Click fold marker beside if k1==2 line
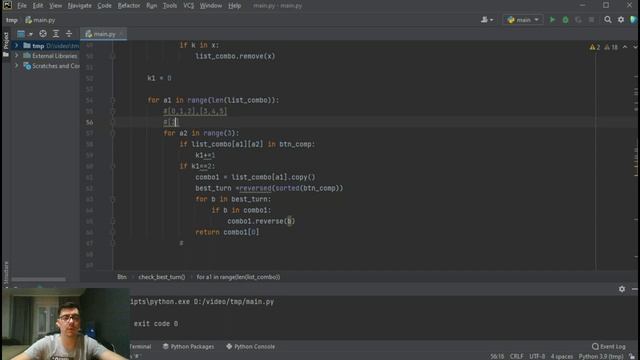This screenshot has width=640, height=360. pos(113,167)
